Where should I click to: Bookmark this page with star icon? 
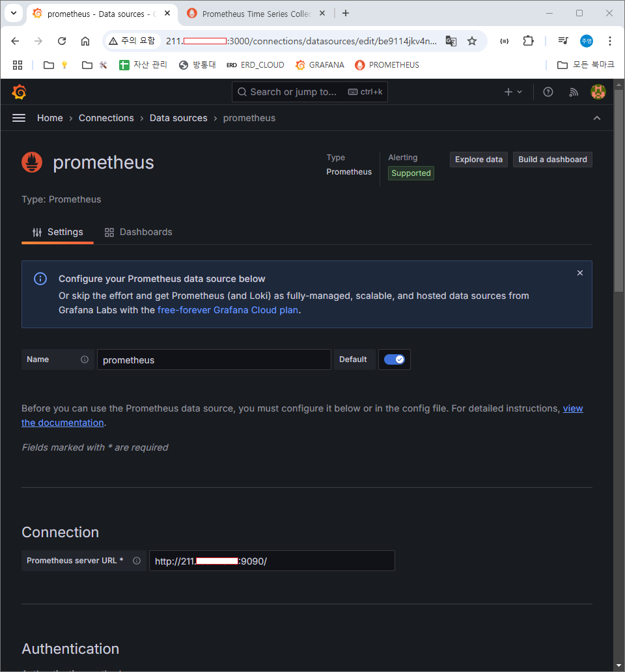click(x=471, y=41)
